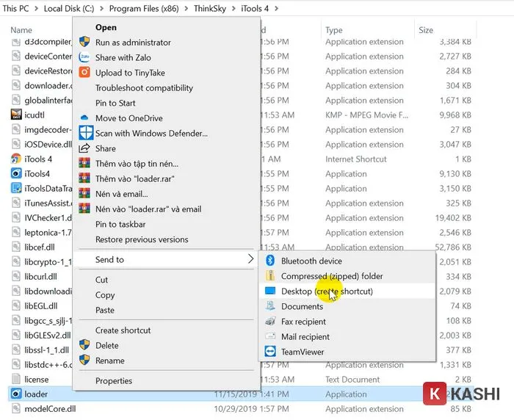Screen dimensions: 514x420
Task: Select Create shortcut menu entry
Action: coord(167,330)
